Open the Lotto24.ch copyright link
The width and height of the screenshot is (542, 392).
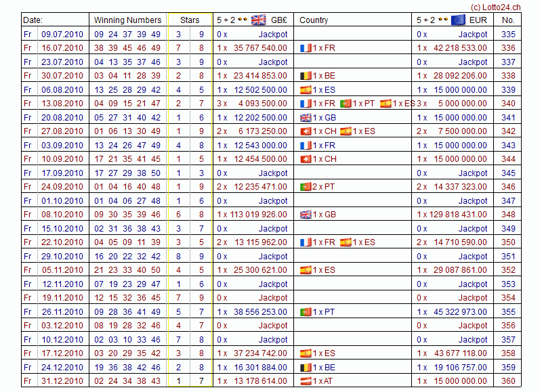tap(495, 7)
